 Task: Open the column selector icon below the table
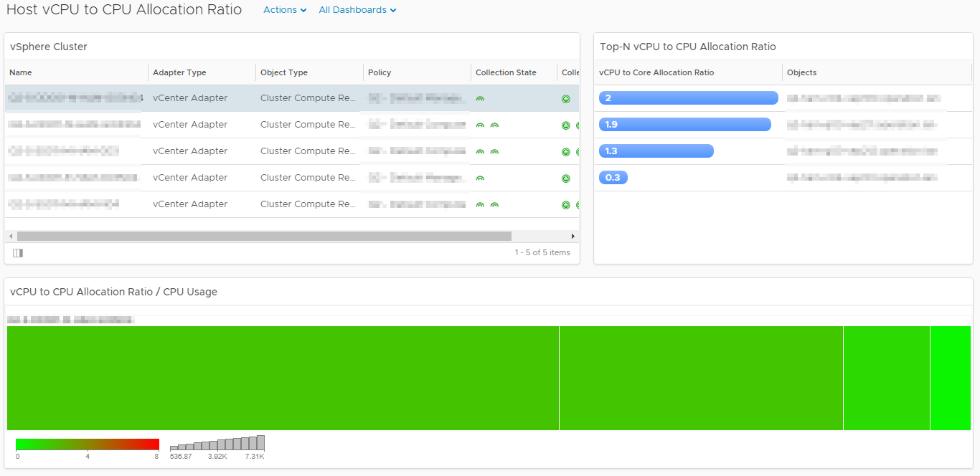18,253
